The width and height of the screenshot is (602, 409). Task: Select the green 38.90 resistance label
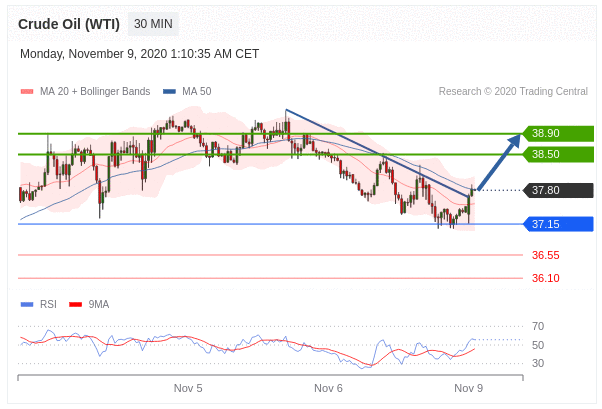pyautogui.click(x=558, y=133)
